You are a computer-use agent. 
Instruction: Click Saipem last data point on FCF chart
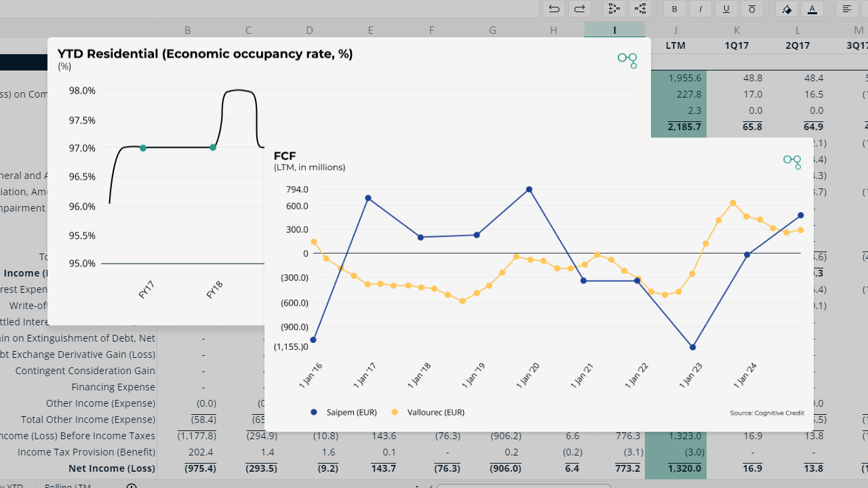[x=801, y=216]
